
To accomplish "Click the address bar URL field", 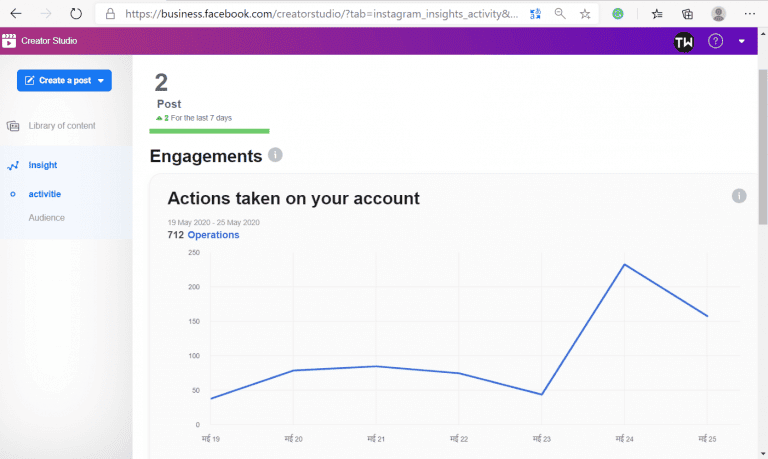I will (x=320, y=14).
